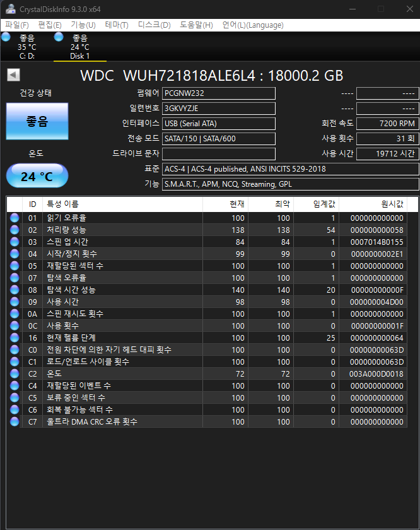The height and width of the screenshot is (530, 420).
Task: Click the previous disk arrow button
Action: tap(13, 74)
